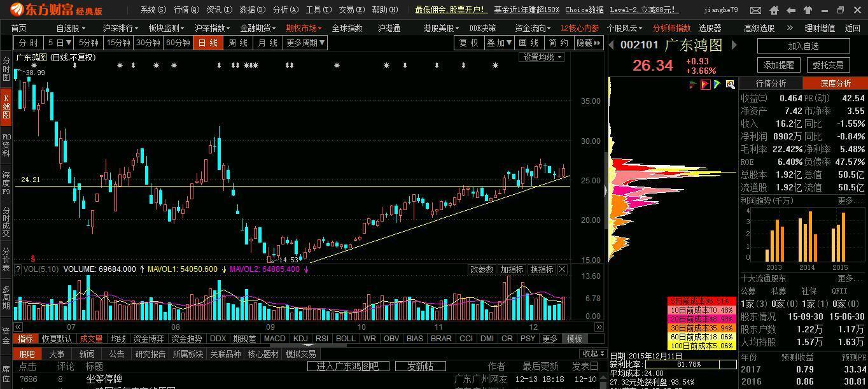Go to the next stock with the right triangle
868x389 pixels.
click(733, 45)
